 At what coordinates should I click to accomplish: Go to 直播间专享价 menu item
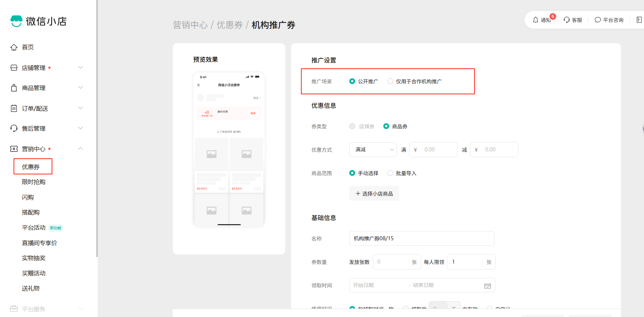coord(40,243)
